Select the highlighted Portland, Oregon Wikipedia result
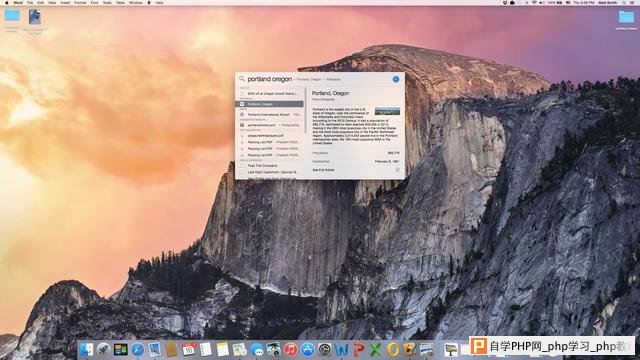 tap(269, 104)
